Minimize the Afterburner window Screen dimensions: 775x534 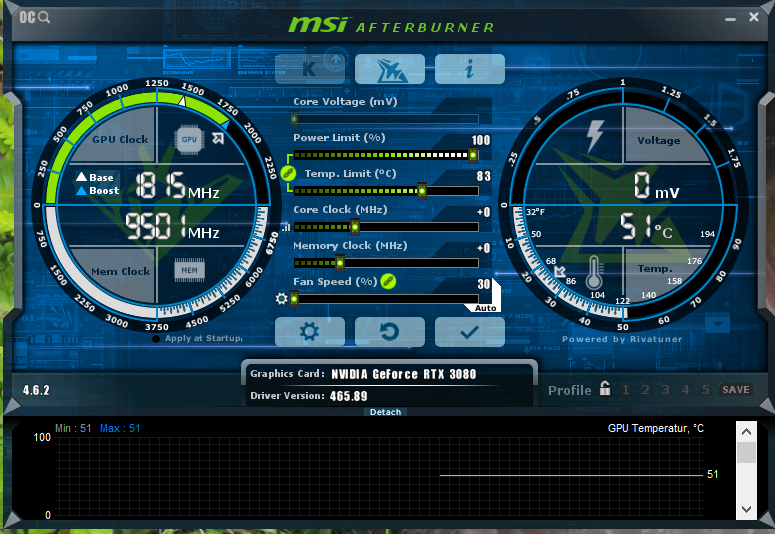(730, 19)
